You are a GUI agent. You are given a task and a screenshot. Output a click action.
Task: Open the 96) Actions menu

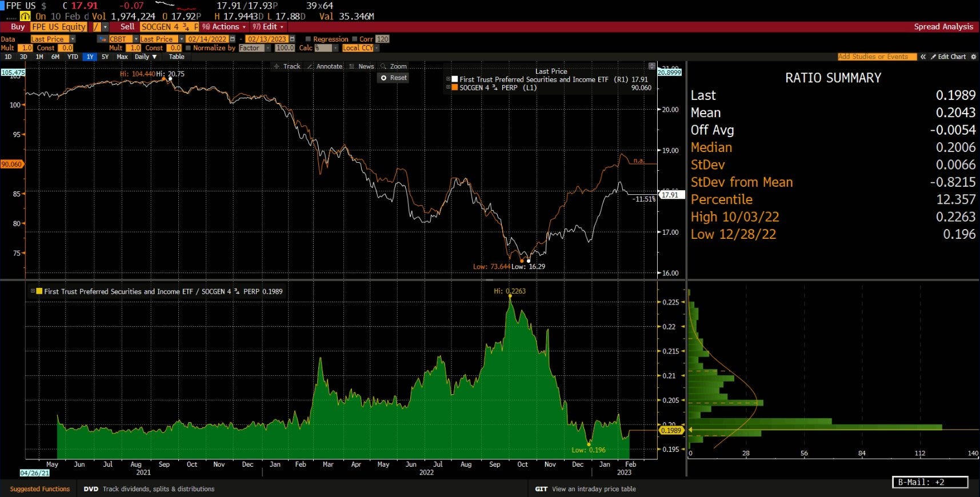point(224,27)
